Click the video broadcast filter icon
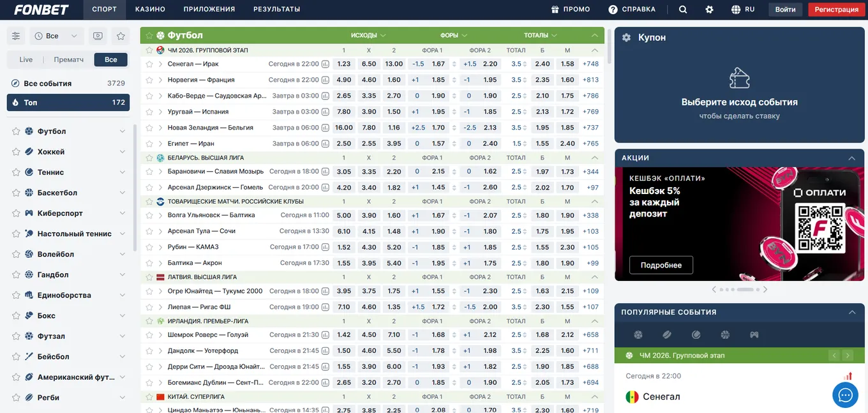The width and height of the screenshot is (868, 413). (98, 36)
